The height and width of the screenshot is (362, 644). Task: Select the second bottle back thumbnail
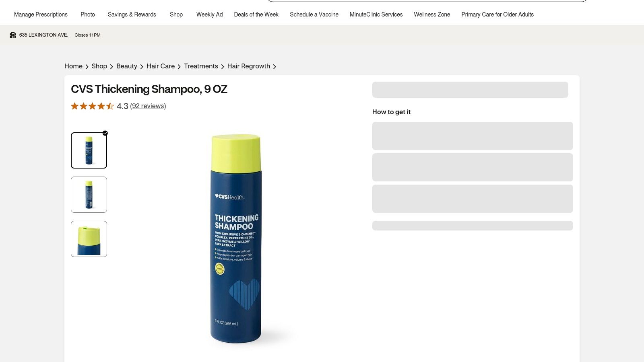coord(89,195)
